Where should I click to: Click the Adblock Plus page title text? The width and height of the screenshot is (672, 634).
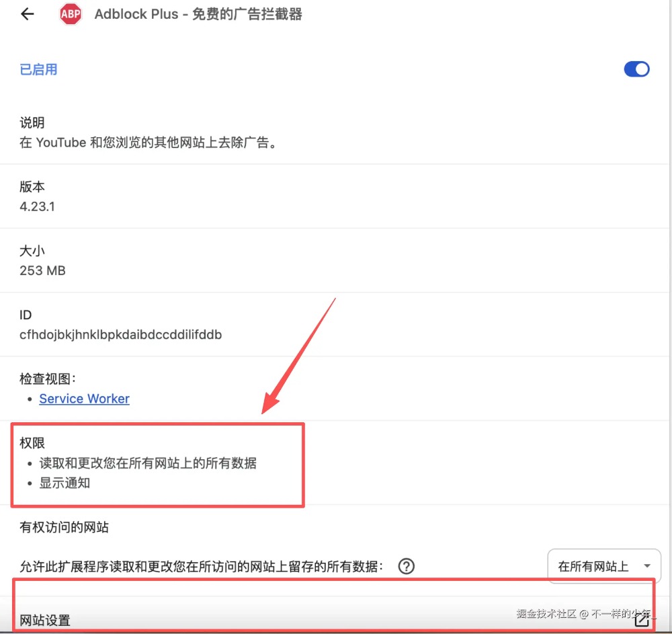tap(198, 14)
